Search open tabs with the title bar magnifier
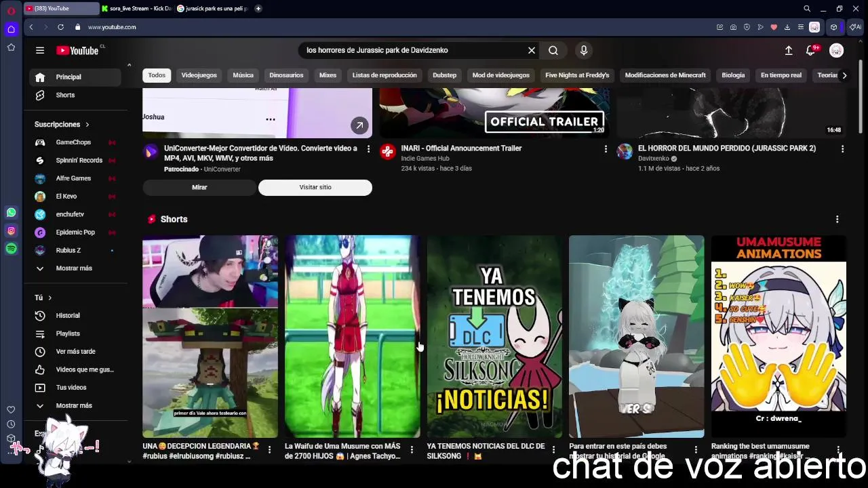The image size is (868, 488). click(807, 9)
